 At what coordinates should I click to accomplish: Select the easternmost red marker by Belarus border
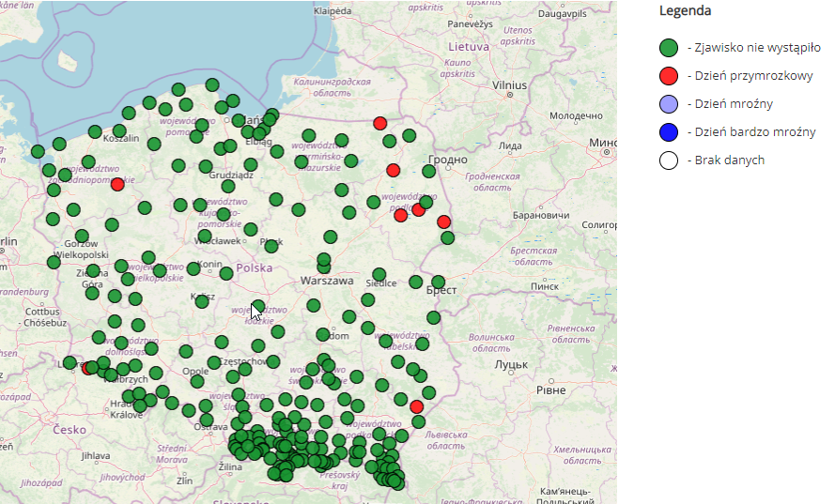click(x=443, y=222)
